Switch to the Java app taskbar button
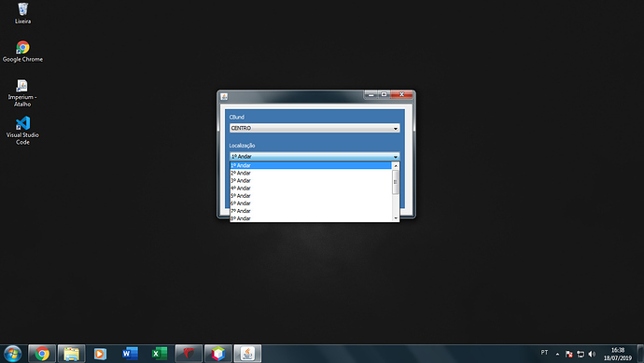The width and height of the screenshot is (644, 363). click(247, 354)
